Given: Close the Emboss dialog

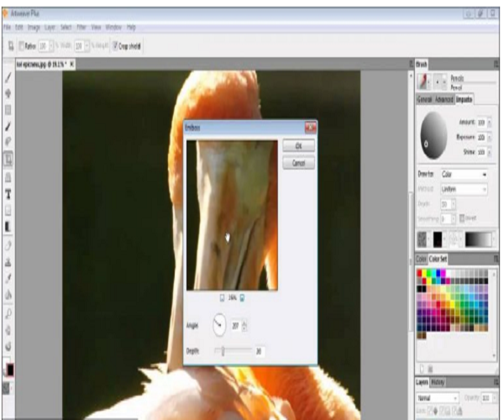Looking at the screenshot, I should (311, 128).
